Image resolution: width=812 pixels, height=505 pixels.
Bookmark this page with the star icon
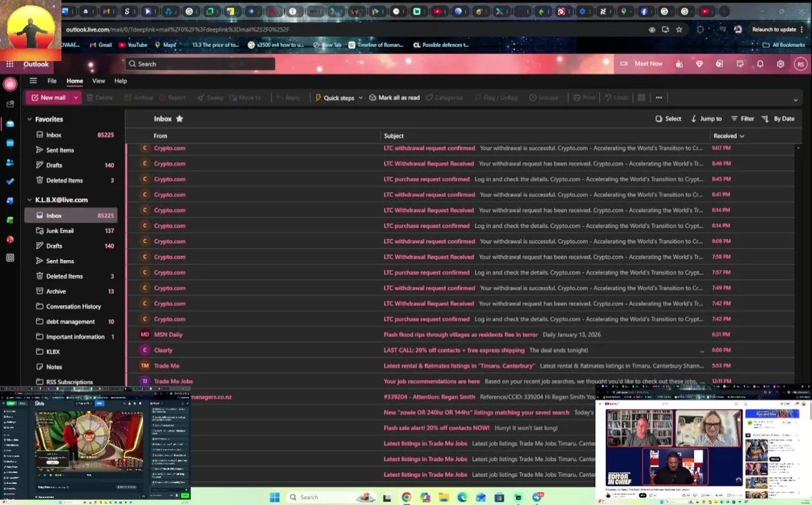coord(679,29)
